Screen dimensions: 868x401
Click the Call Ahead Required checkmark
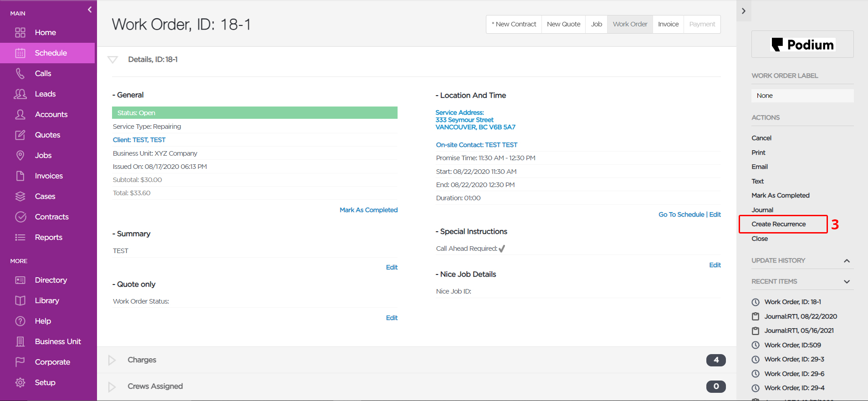click(x=502, y=249)
